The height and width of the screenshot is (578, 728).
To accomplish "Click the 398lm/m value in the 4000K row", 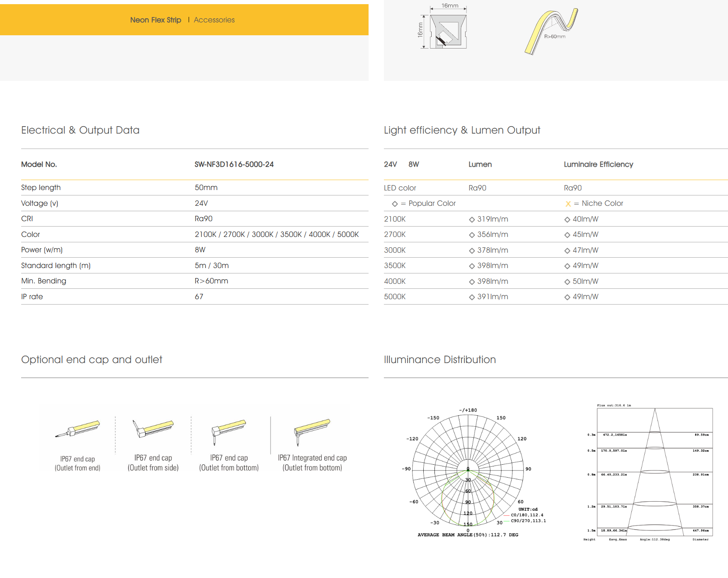I will coord(493,281).
